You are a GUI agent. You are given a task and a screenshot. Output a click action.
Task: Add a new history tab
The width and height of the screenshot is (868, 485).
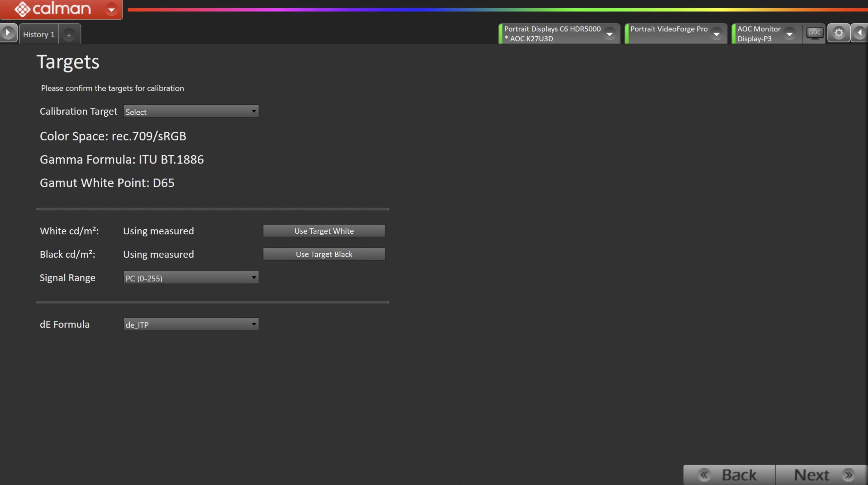(69, 35)
